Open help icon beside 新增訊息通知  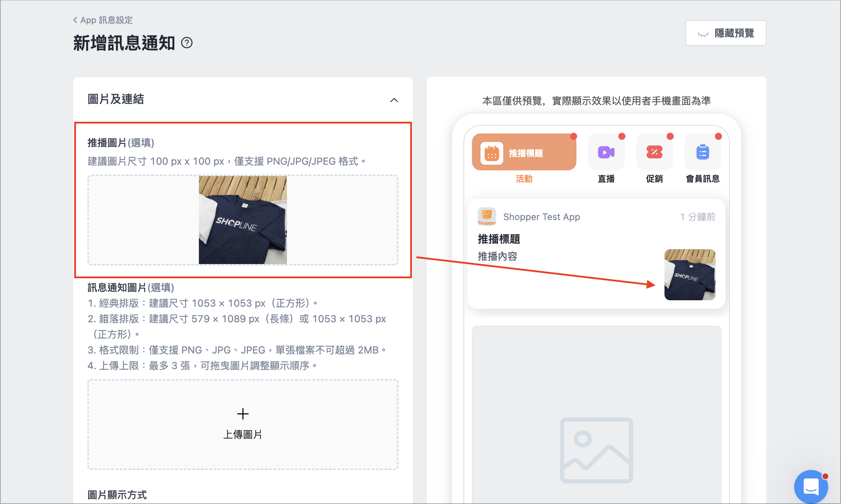pyautogui.click(x=187, y=43)
